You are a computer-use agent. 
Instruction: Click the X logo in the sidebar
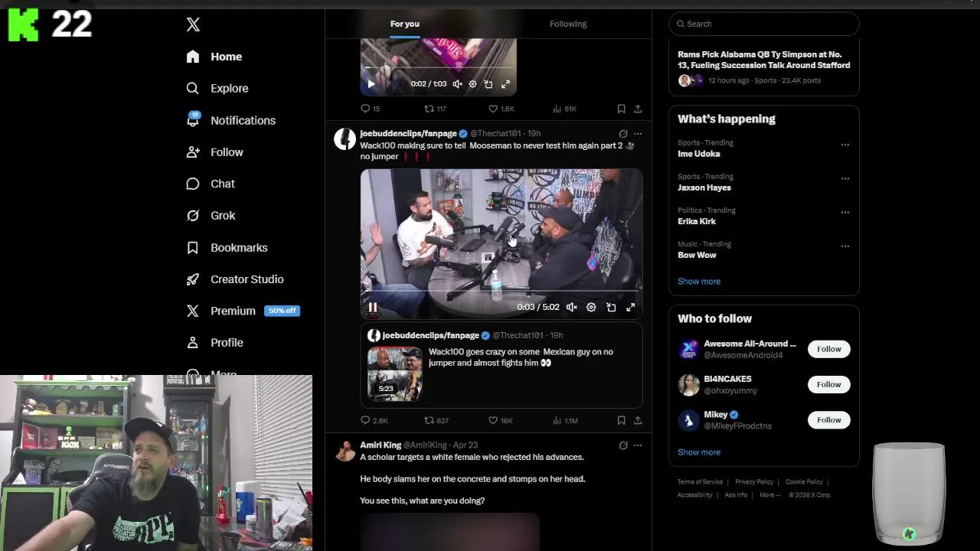(x=193, y=24)
